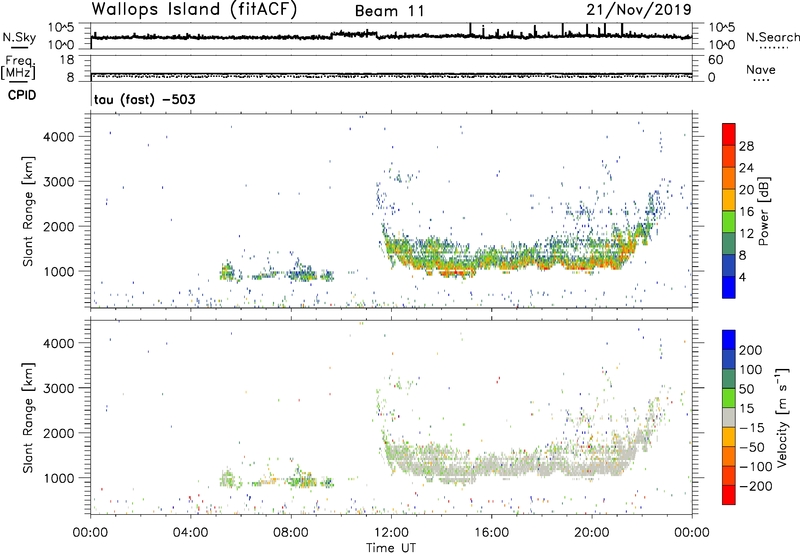Click the "Wallops Island (fitACF)" plot title
Viewport: 800px width, 554px height.
coord(194,9)
